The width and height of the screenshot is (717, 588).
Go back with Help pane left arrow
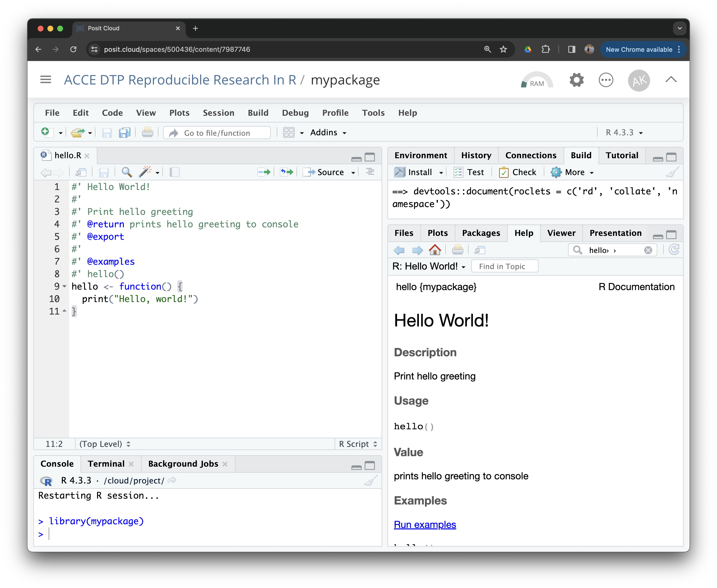pyautogui.click(x=399, y=250)
